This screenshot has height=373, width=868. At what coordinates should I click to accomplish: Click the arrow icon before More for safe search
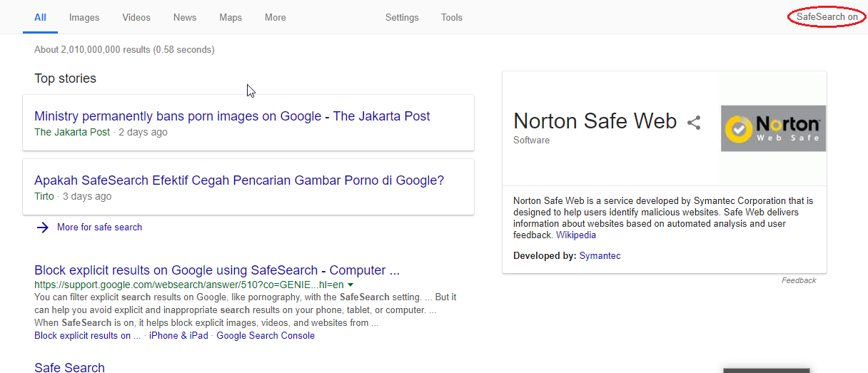[x=43, y=228]
